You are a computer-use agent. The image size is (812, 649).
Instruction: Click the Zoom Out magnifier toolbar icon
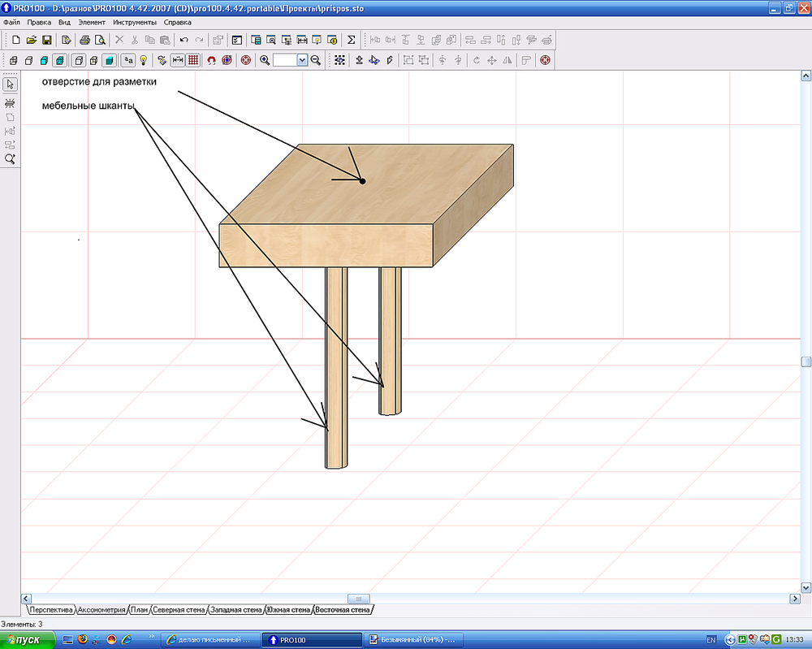click(315, 59)
